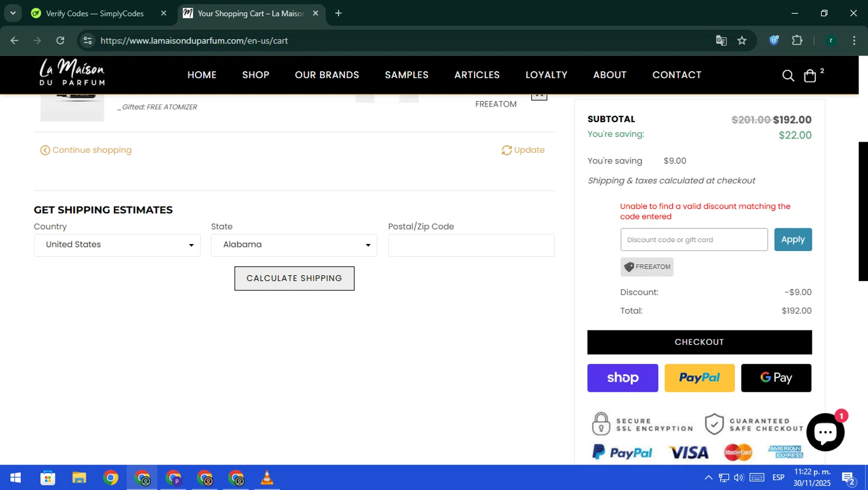The height and width of the screenshot is (490, 868).
Task: Show hidden system tray icons
Action: click(x=708, y=478)
